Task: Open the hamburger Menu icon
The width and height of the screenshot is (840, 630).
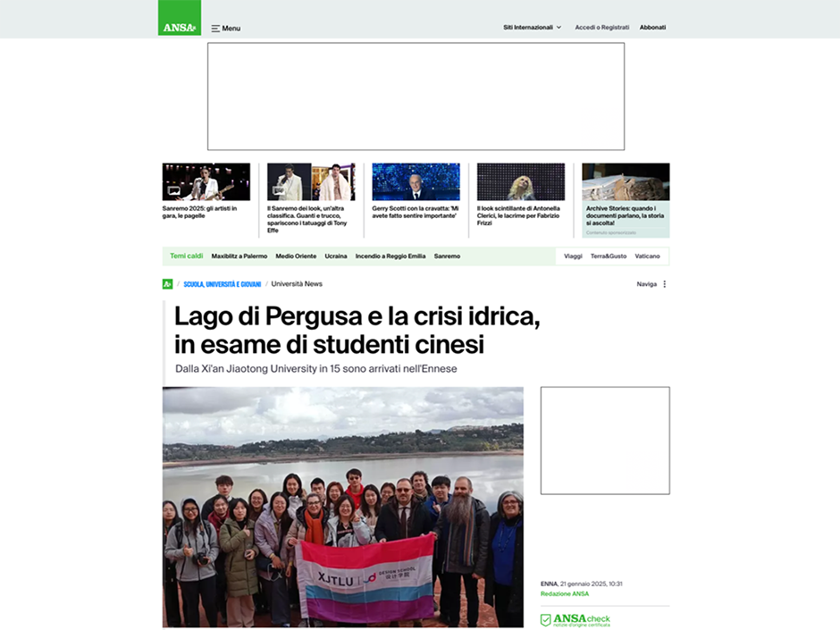Action: [x=215, y=29]
